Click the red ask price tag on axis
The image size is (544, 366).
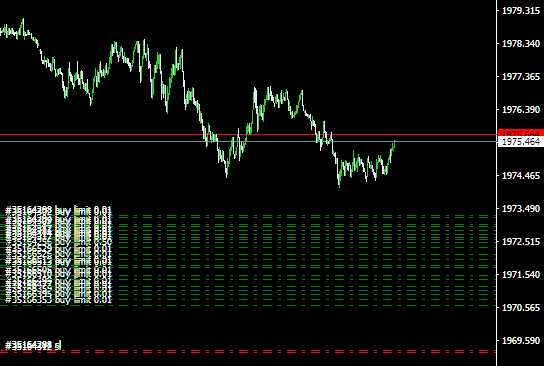[521, 133]
